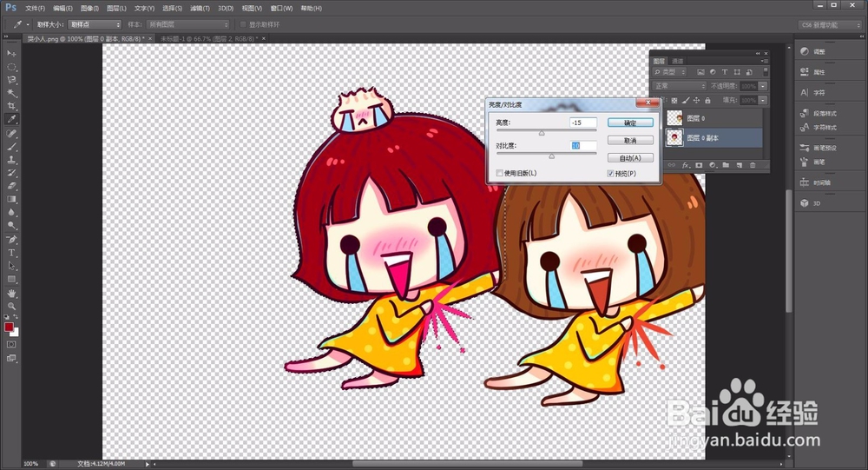Viewport: 868px width, 470px height.
Task: Open the layer style fx menu
Action: (686, 165)
